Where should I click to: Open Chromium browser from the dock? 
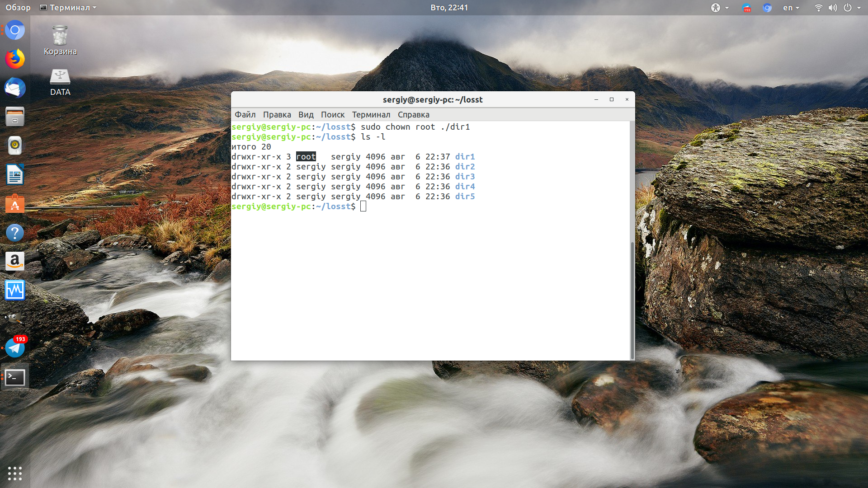click(x=15, y=30)
